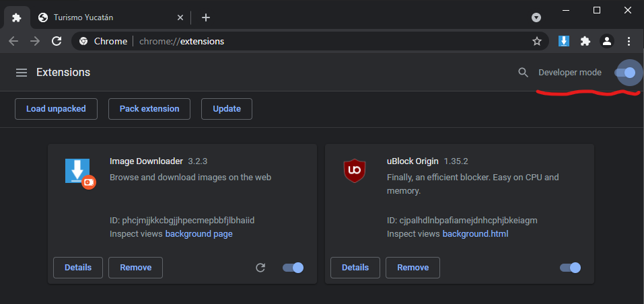Remove the uBlock Origin extension
644x304 pixels.
pos(413,268)
